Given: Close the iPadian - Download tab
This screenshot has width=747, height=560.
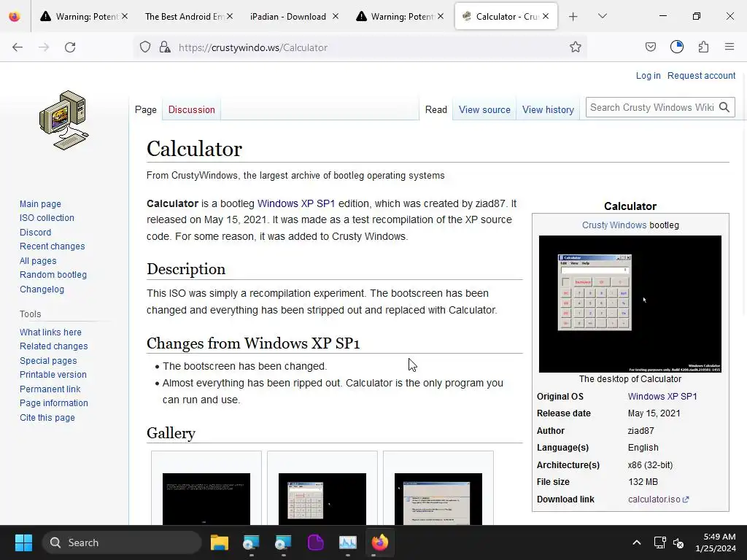Looking at the screenshot, I should (336, 16).
